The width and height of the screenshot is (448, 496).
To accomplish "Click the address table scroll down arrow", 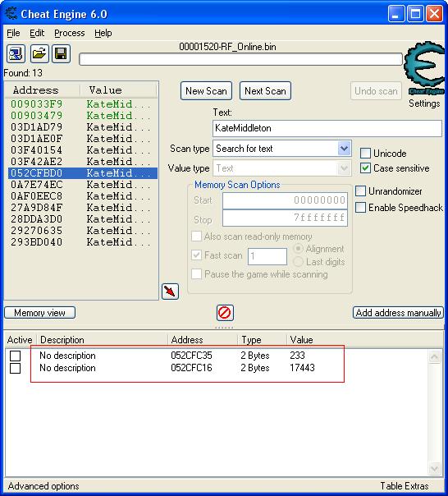I will [434, 468].
